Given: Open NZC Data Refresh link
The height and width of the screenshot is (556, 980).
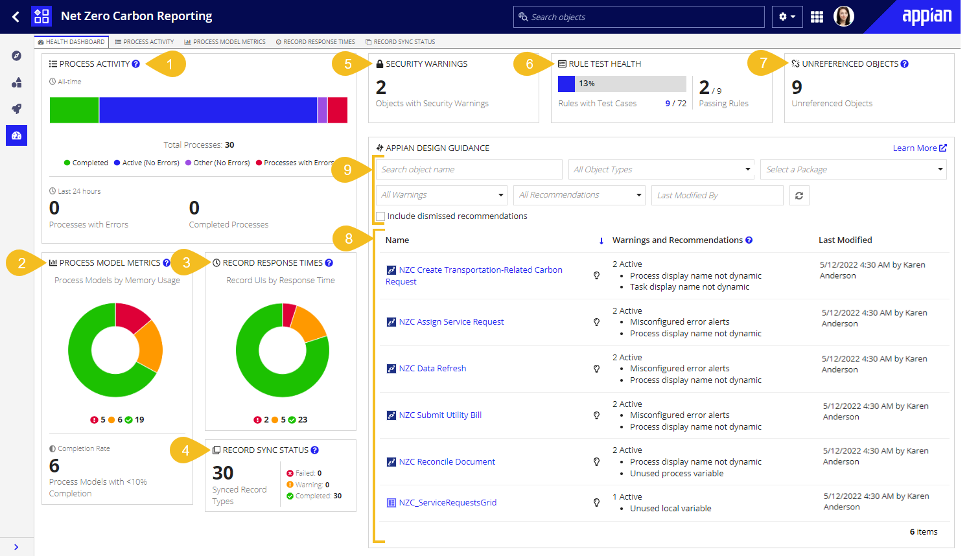Looking at the screenshot, I should pyautogui.click(x=432, y=369).
